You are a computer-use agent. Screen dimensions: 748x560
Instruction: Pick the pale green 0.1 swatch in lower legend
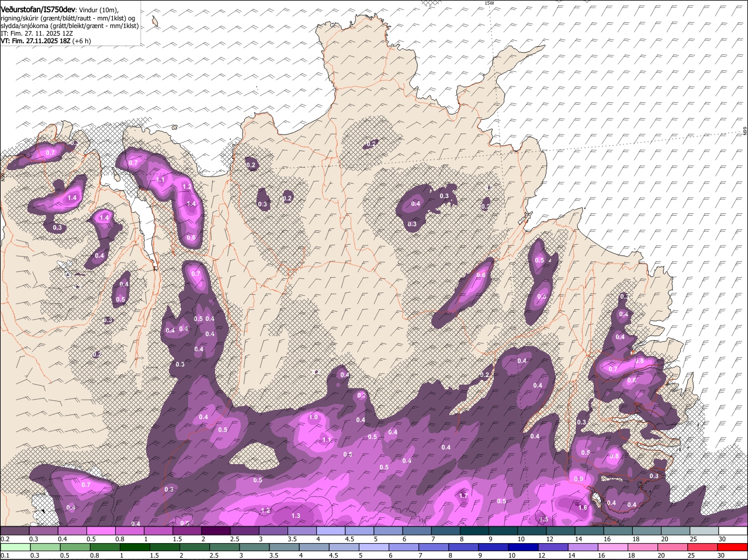[16, 547]
